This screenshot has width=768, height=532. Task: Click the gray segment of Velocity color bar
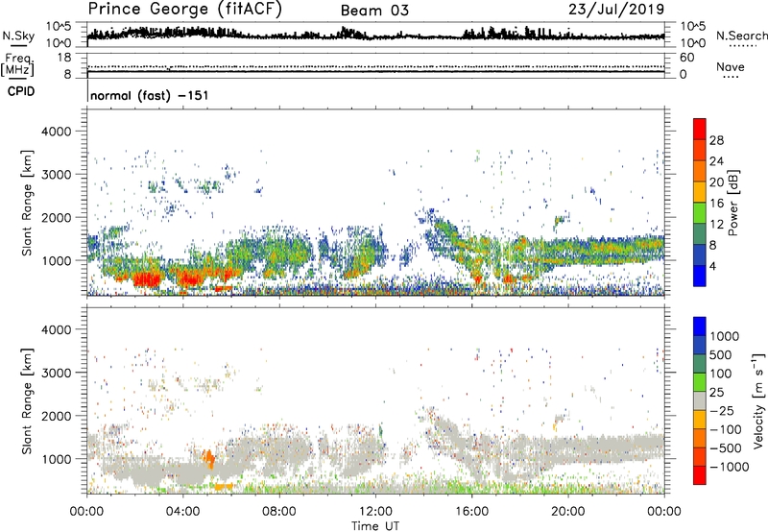[x=700, y=401]
